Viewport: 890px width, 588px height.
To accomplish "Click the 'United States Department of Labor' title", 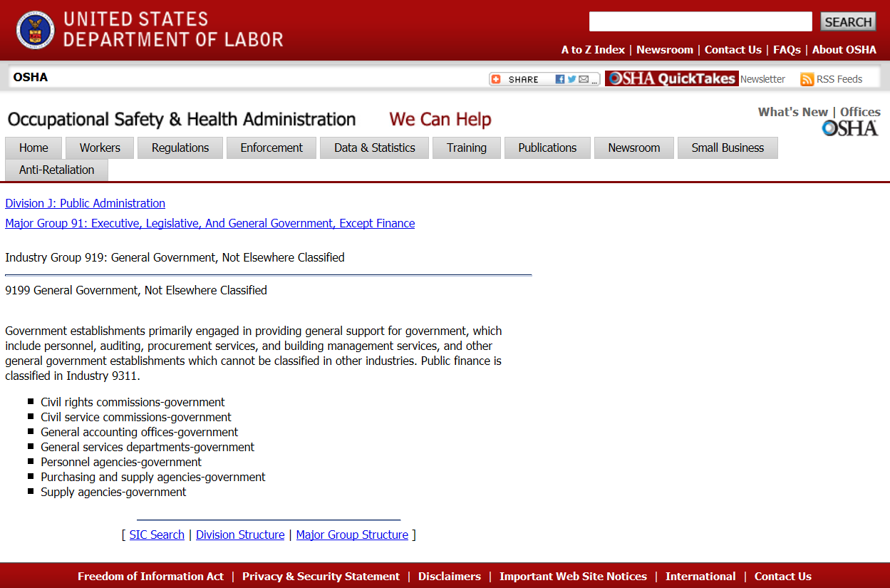I will pos(173,29).
